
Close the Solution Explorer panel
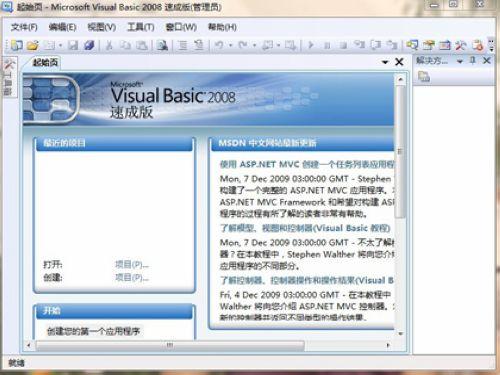coord(487,61)
